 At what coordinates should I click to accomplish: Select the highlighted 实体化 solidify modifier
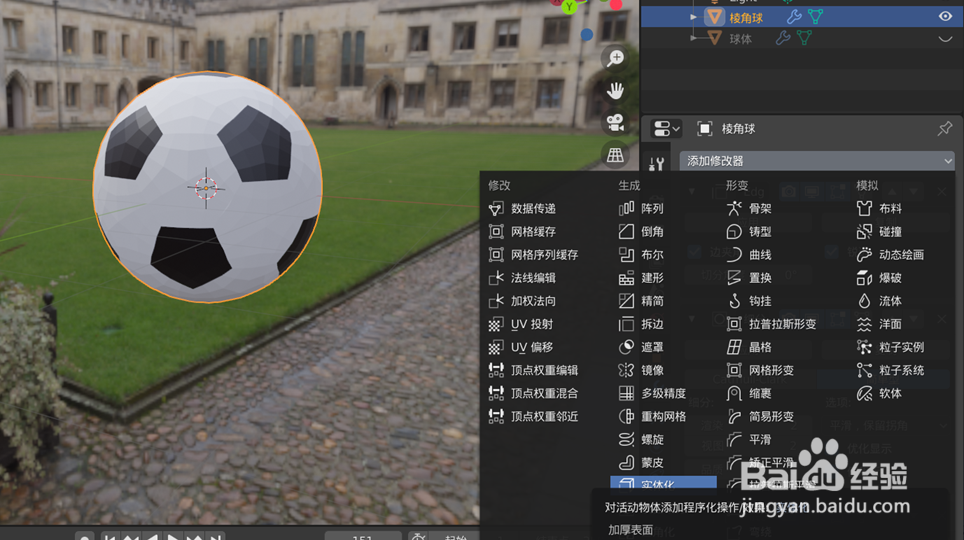[x=663, y=483]
